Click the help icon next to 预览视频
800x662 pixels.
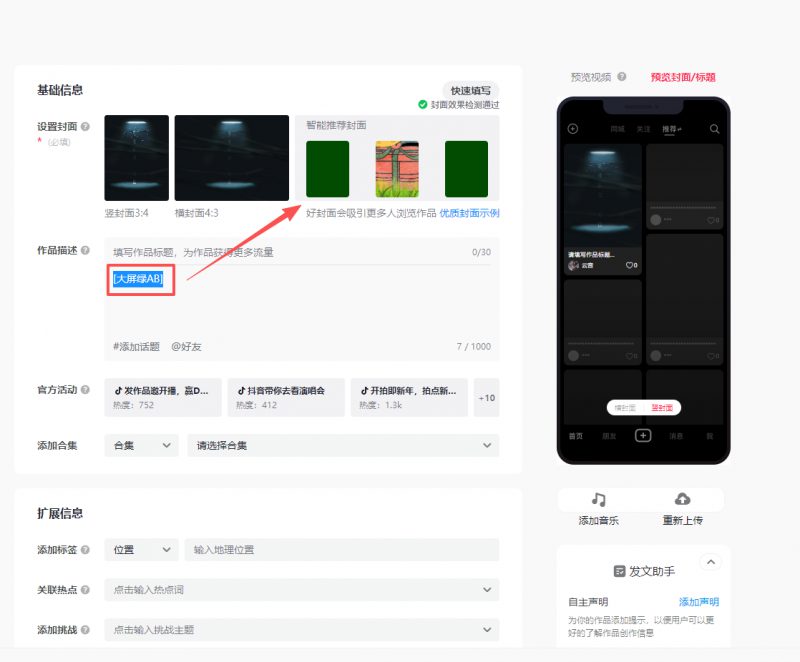point(622,77)
